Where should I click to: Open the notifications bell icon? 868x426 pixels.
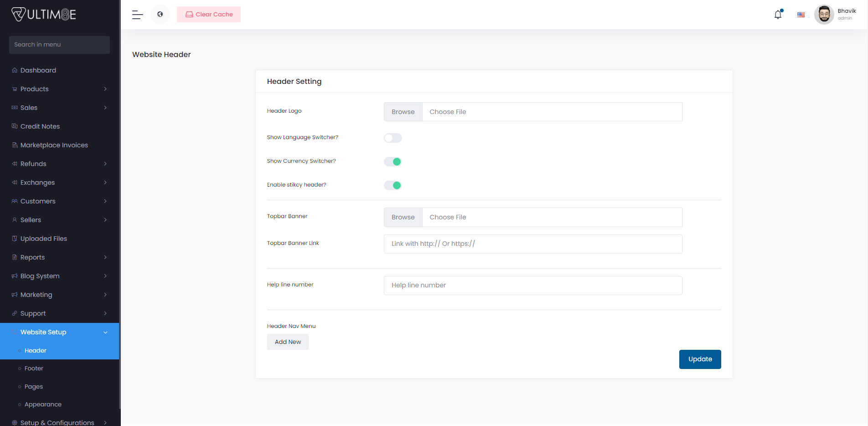pyautogui.click(x=778, y=15)
